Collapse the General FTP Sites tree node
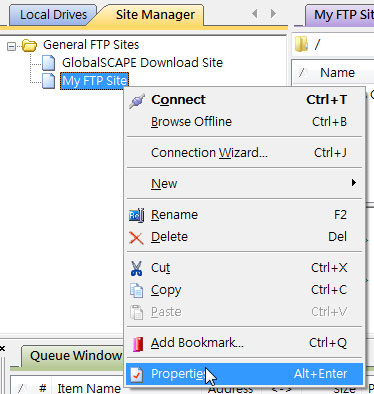 click(x=11, y=46)
